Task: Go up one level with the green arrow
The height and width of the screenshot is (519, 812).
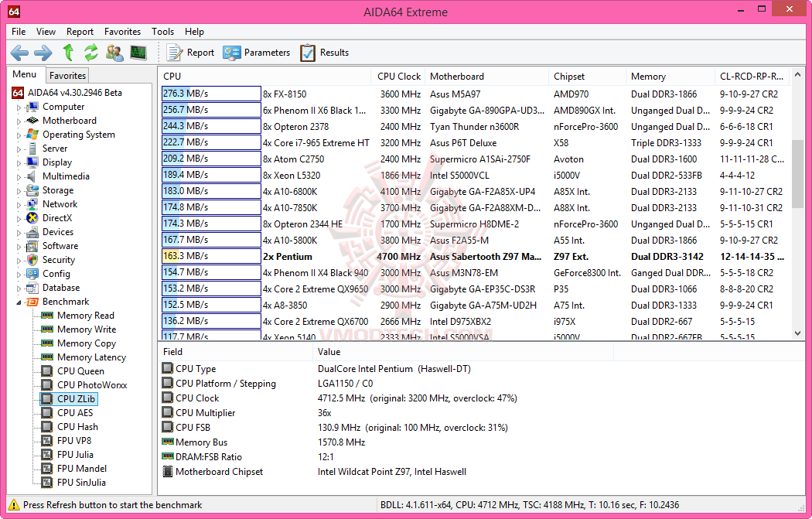Action: pyautogui.click(x=68, y=53)
